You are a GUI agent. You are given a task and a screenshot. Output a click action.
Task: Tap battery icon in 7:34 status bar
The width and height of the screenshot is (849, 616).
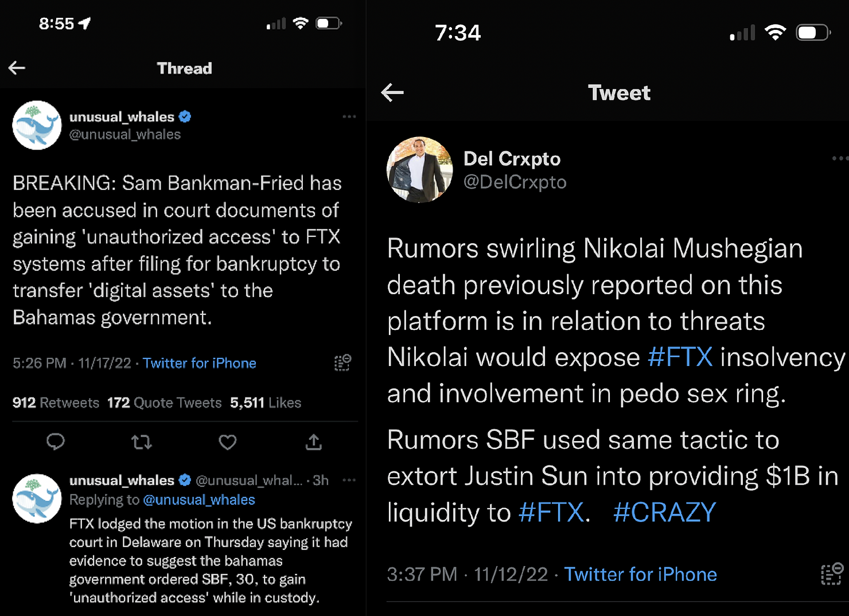click(813, 33)
